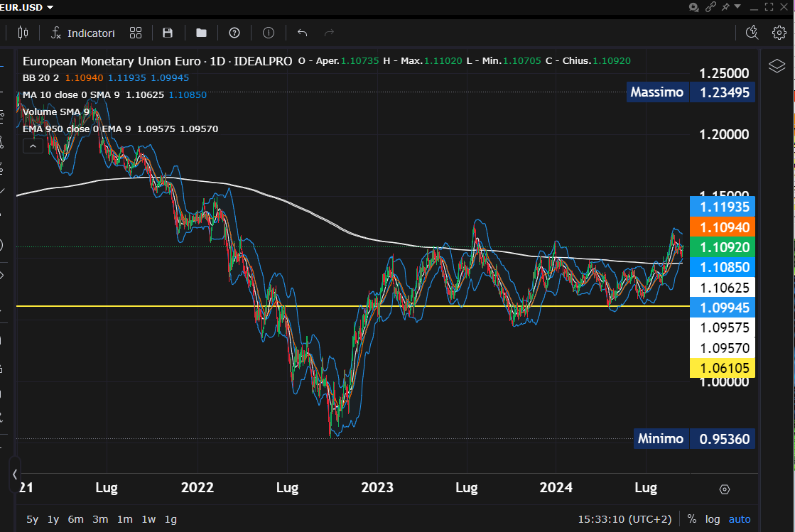The image size is (795, 532).
Task: Load a saved chart via the folder icon
Action: [201, 33]
